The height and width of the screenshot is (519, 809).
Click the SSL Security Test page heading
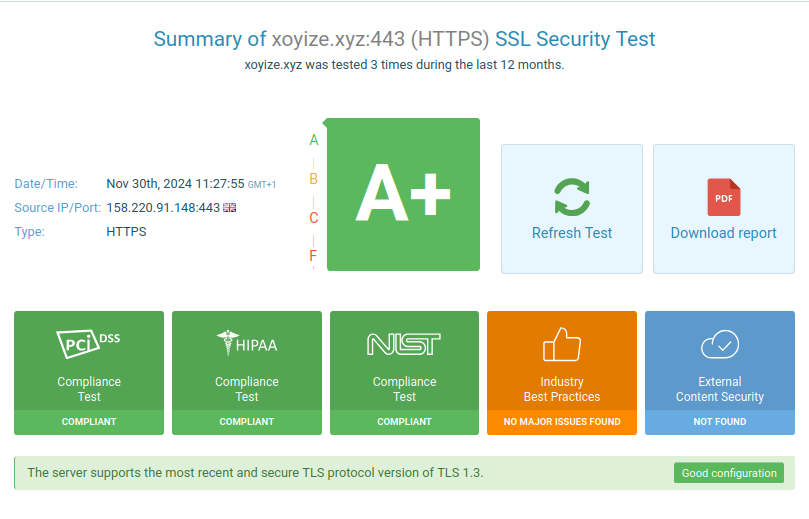[404, 40]
